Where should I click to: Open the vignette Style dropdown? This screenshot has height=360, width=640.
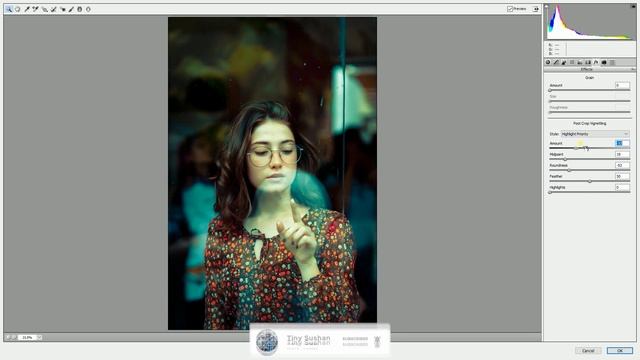coord(594,134)
